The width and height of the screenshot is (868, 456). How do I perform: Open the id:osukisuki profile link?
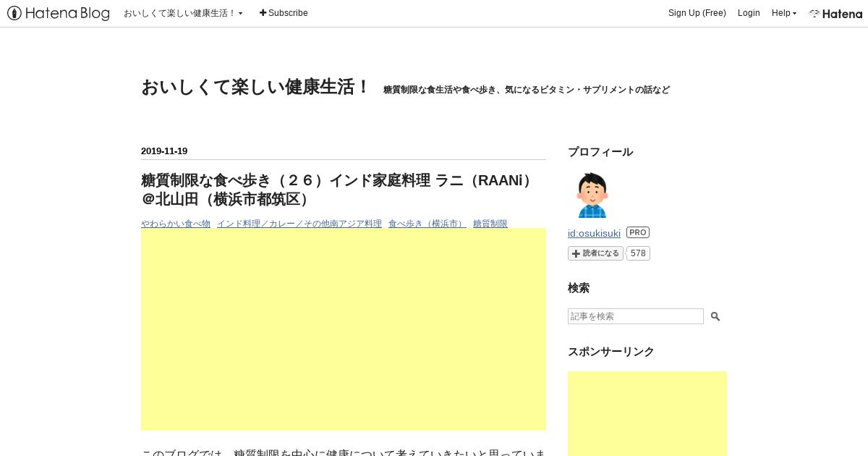pos(594,233)
